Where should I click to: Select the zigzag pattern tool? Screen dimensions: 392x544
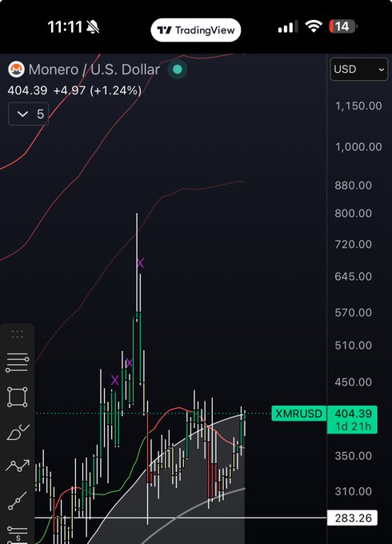click(18, 466)
